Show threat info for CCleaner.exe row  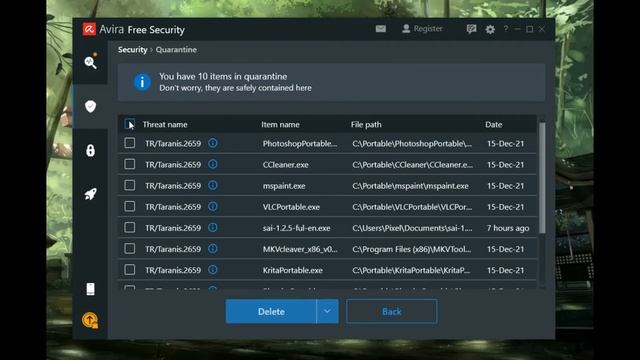(213, 164)
